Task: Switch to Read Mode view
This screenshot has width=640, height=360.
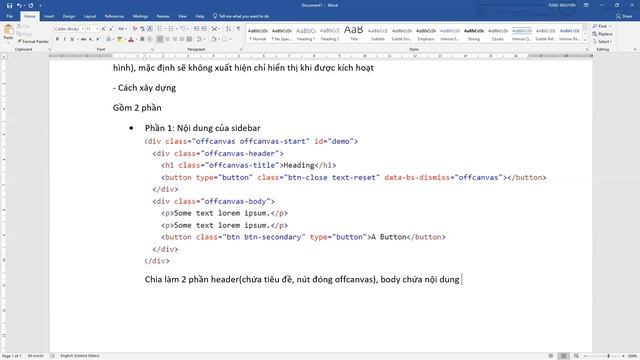Action: (551, 356)
